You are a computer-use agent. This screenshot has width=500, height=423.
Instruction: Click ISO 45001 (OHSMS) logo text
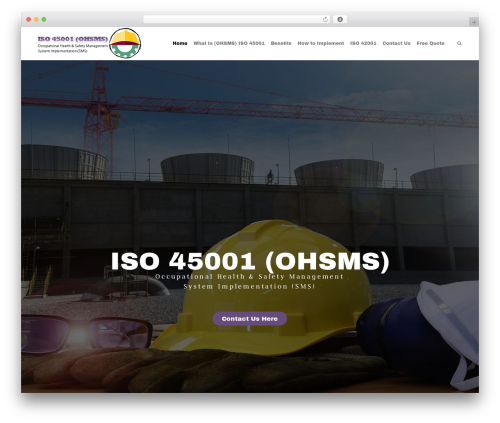pyautogui.click(x=73, y=39)
